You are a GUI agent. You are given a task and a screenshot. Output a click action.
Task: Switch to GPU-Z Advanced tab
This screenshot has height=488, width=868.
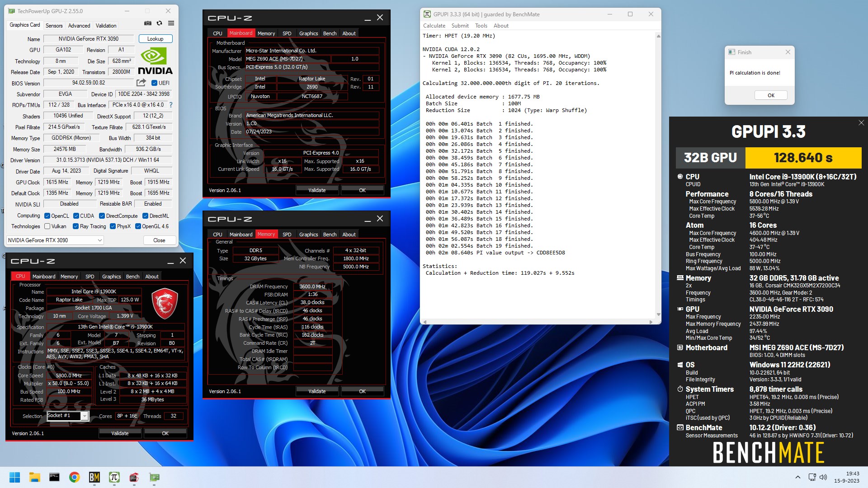click(79, 26)
